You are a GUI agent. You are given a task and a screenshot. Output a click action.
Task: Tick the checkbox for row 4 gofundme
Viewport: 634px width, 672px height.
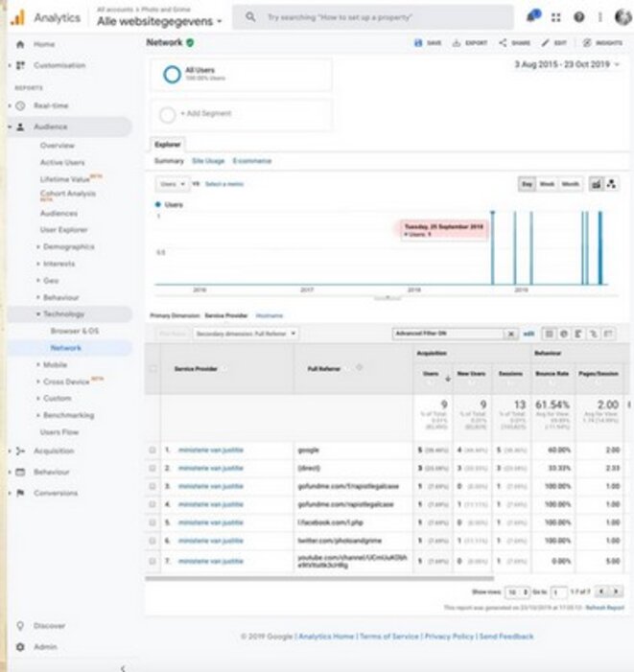[x=153, y=504]
